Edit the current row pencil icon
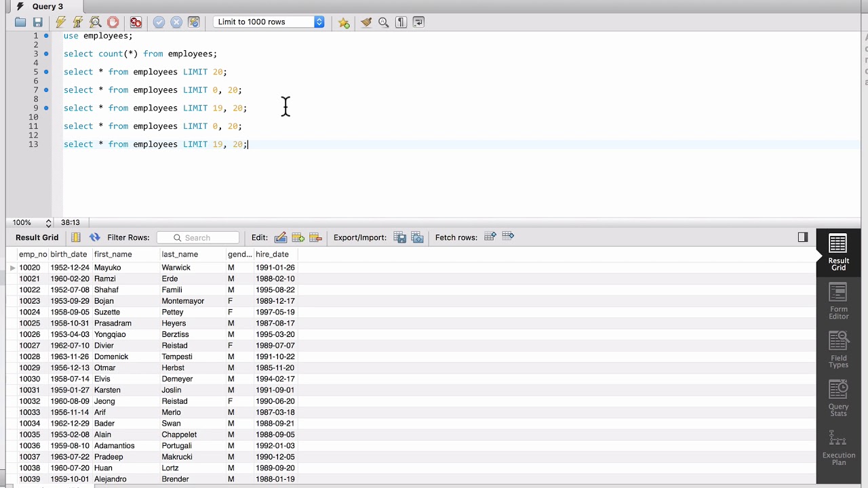Image resolution: width=868 pixels, height=488 pixels. 280,237
